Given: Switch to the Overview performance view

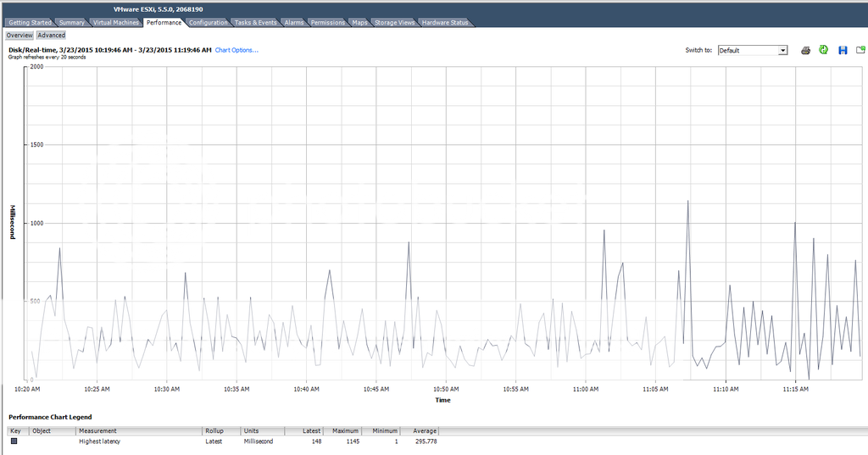Looking at the screenshot, I should click(x=19, y=36).
